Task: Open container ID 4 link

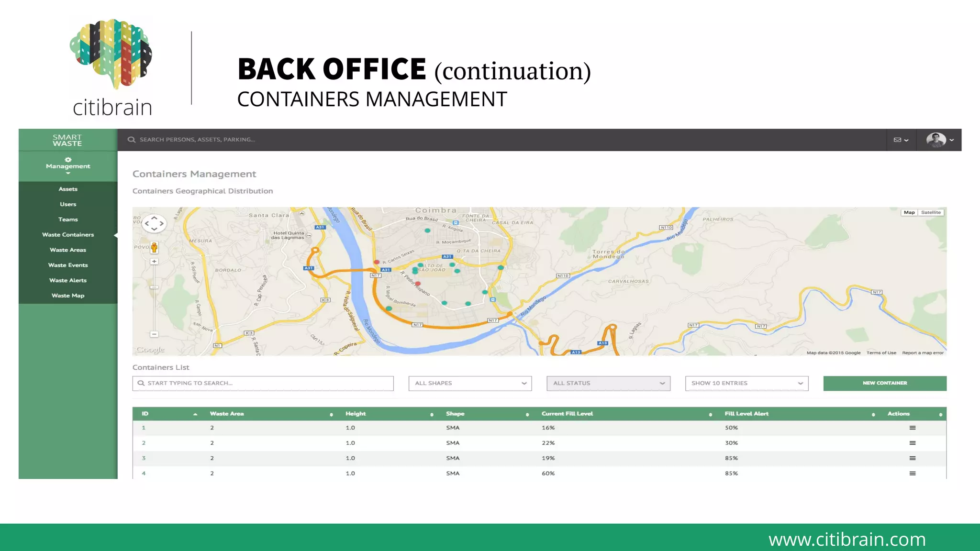Action: tap(144, 474)
